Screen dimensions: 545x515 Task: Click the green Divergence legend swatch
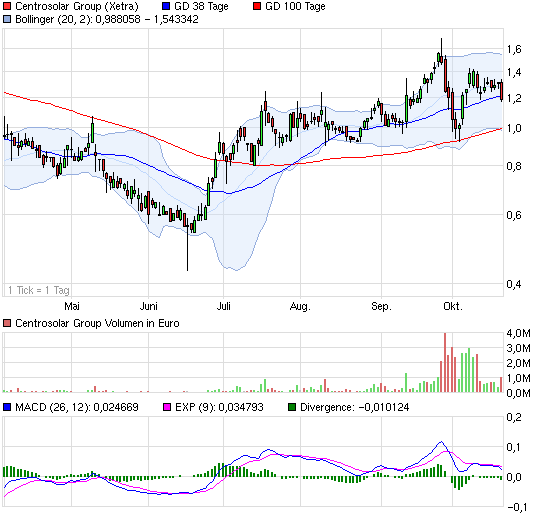click(292, 407)
